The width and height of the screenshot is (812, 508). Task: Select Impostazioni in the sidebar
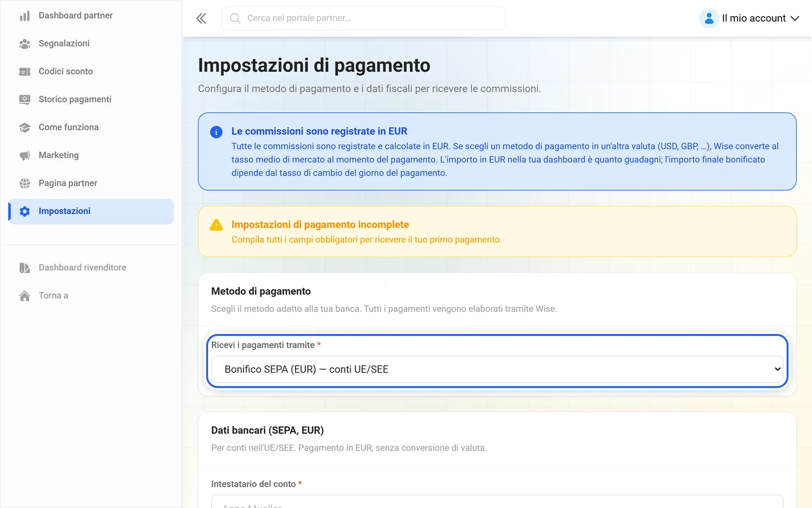[91, 211]
